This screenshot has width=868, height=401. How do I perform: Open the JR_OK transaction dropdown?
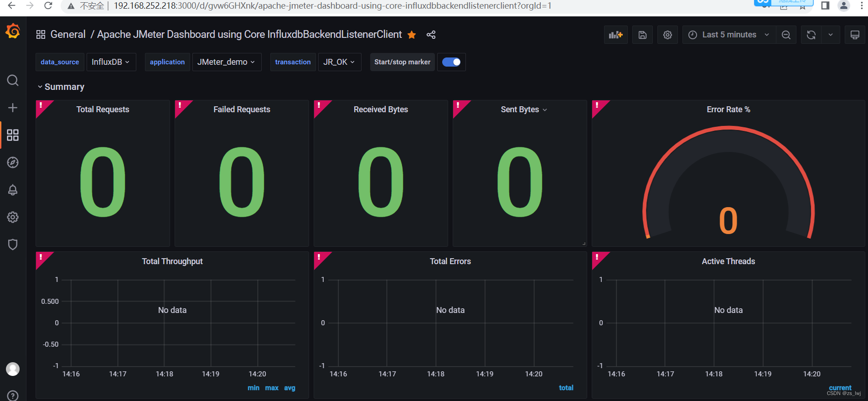pyautogui.click(x=339, y=62)
